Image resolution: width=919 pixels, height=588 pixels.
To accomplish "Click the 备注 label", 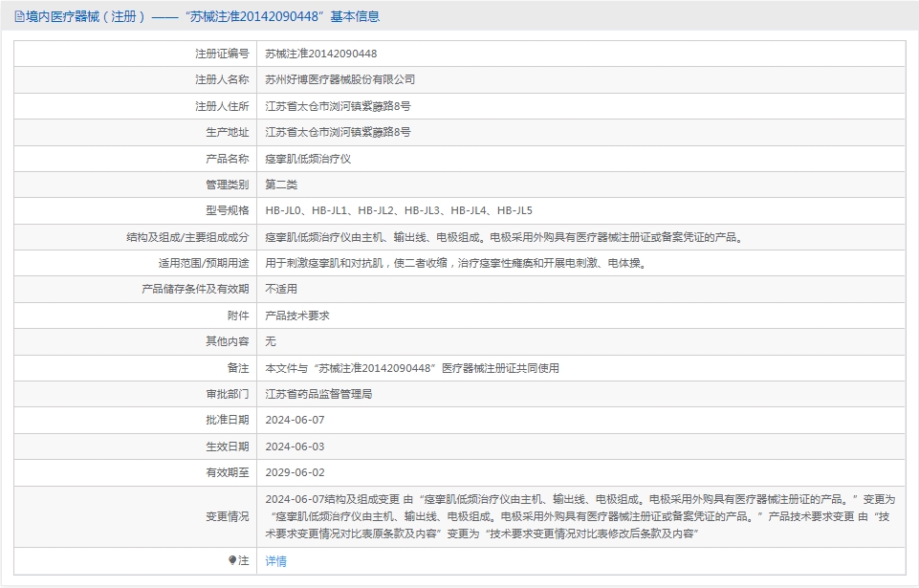I will pos(238,368).
